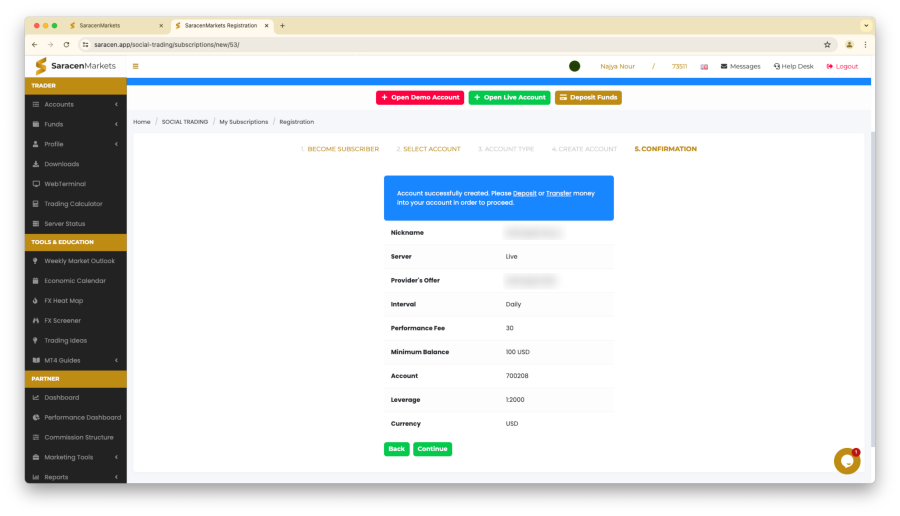Image resolution: width=900 pixels, height=516 pixels.
Task: Open the tab search dropdown arrow
Action: pyautogui.click(x=866, y=26)
